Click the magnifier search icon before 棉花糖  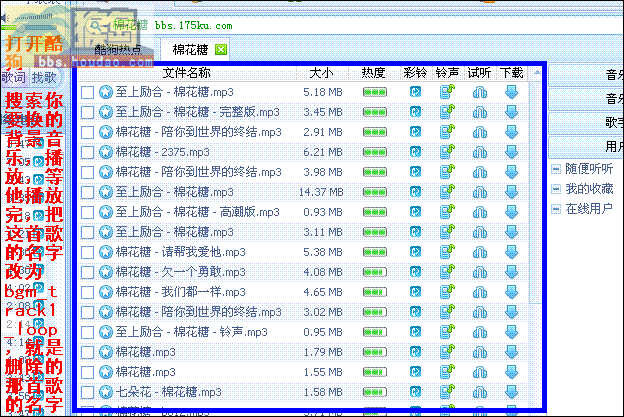pyautogui.click(x=96, y=26)
